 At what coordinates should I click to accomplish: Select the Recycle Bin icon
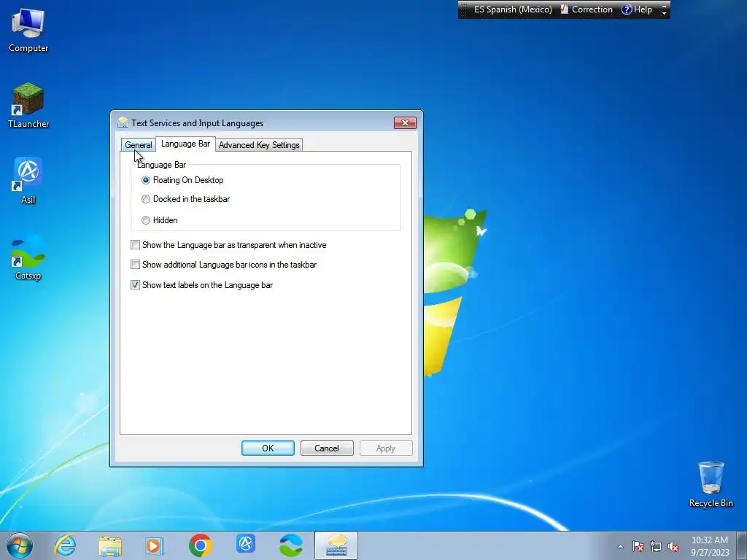point(711,484)
